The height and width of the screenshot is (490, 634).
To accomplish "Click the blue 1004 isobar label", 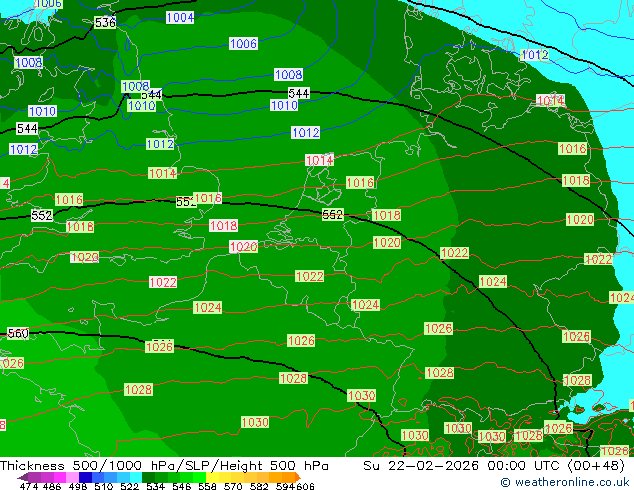I will click(180, 17).
